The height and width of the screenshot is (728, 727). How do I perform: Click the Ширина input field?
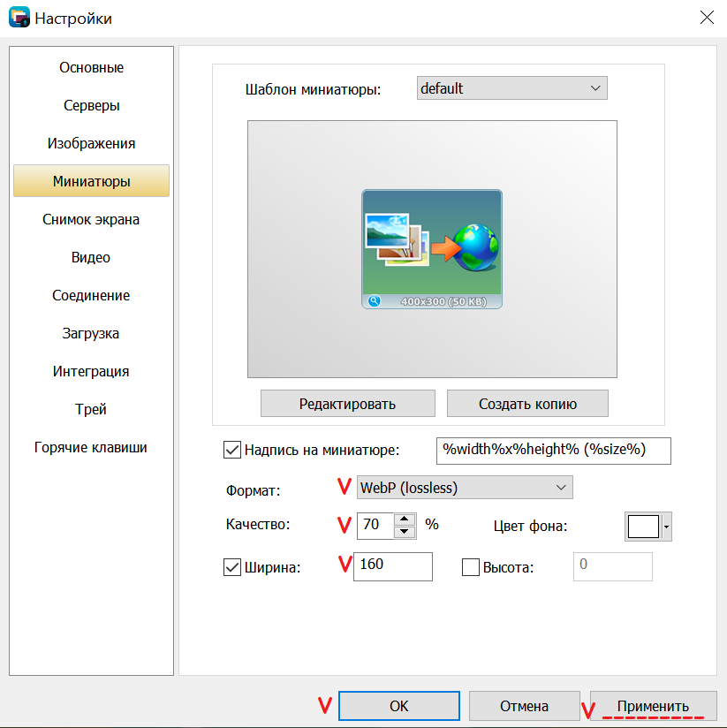click(393, 566)
